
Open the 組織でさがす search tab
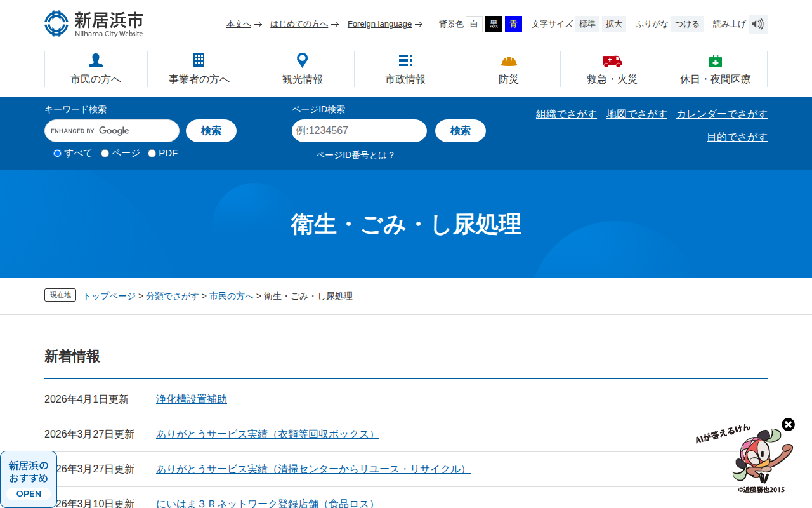tap(566, 114)
